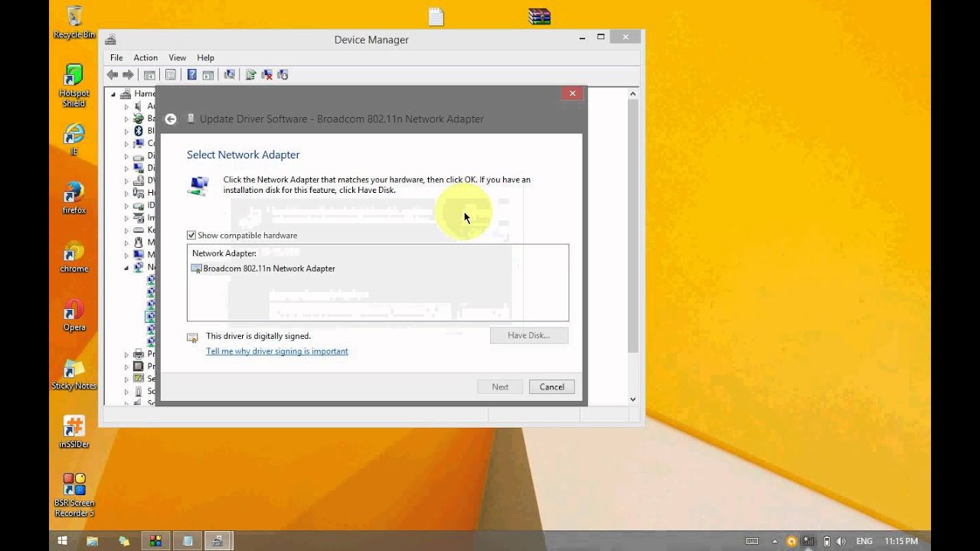980x551 pixels.
Task: Expand the DVD drives category arrow
Action: [127, 181]
